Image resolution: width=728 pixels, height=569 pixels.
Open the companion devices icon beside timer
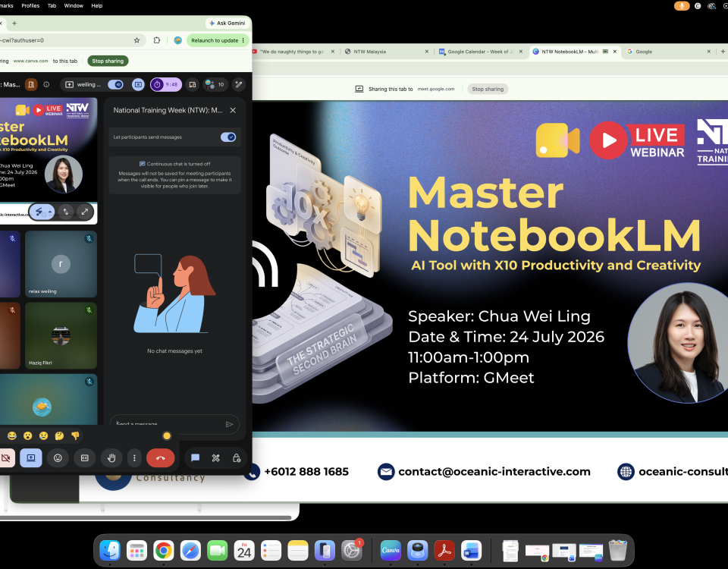192,84
